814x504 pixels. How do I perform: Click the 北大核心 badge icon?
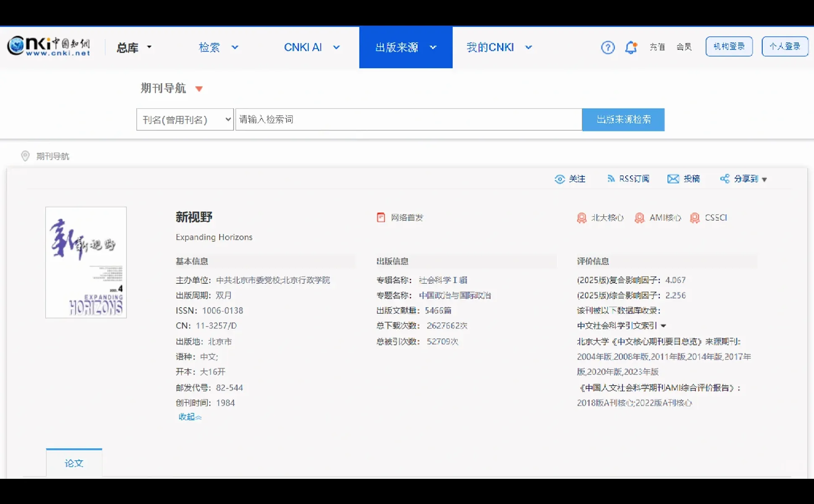pyautogui.click(x=581, y=218)
